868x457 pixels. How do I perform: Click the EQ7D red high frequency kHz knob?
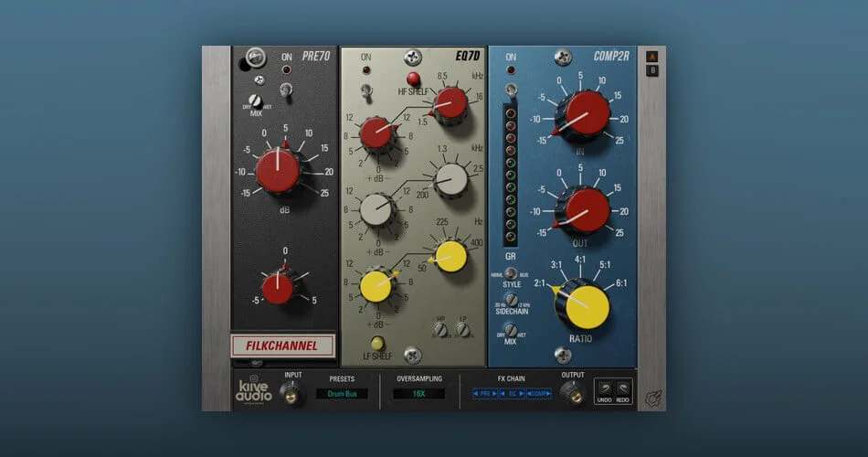coord(451,104)
